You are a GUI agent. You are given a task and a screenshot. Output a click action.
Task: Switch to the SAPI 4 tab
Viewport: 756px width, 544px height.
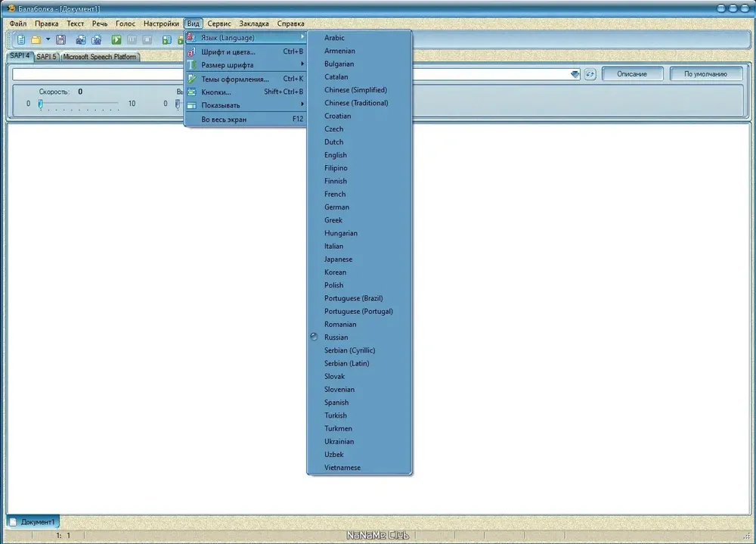coord(20,56)
